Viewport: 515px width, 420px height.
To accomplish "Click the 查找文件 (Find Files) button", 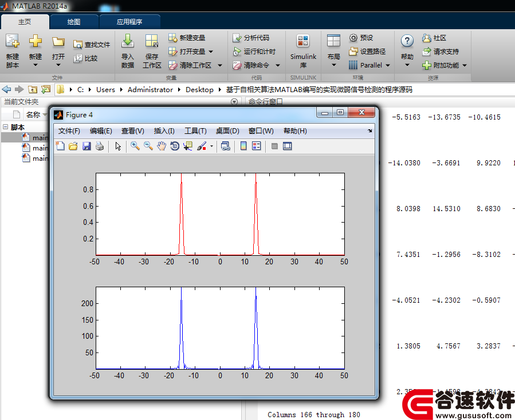I will [x=92, y=44].
